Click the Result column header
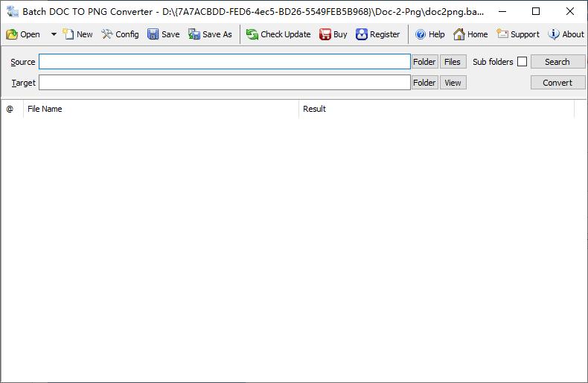Image resolution: width=588 pixels, height=383 pixels. (436, 109)
